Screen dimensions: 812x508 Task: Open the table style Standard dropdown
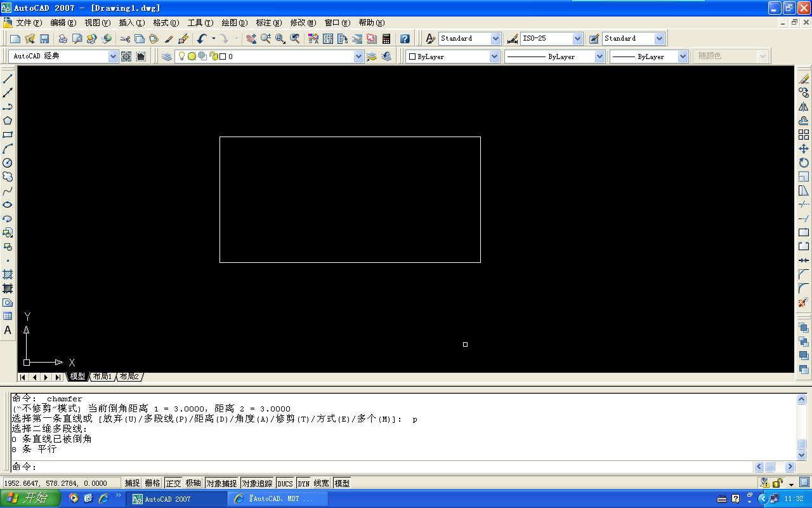coord(660,39)
